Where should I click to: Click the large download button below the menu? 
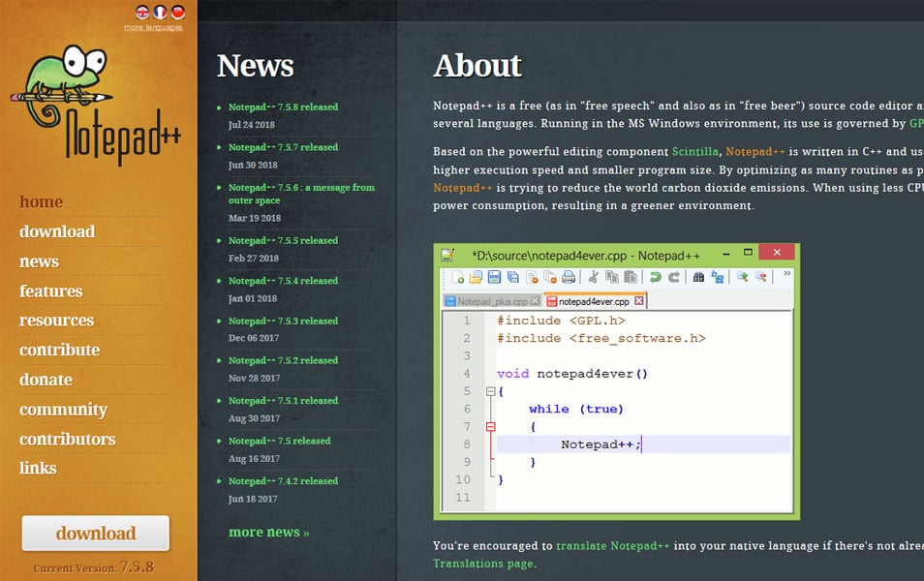[x=96, y=534]
